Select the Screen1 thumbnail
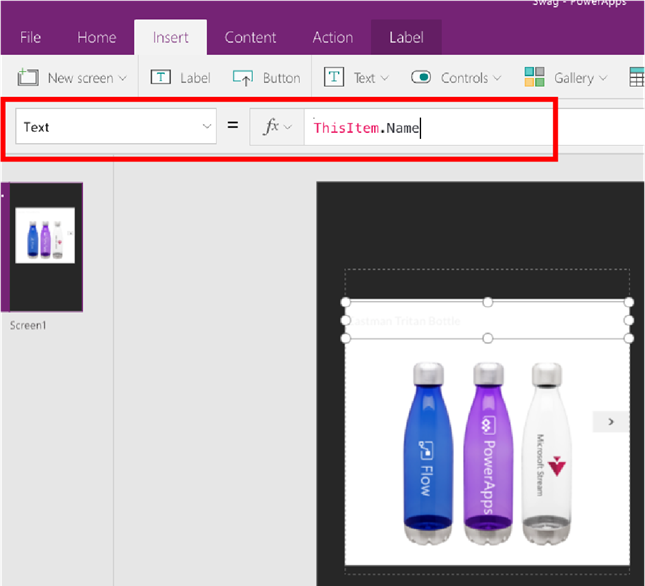 click(x=45, y=246)
